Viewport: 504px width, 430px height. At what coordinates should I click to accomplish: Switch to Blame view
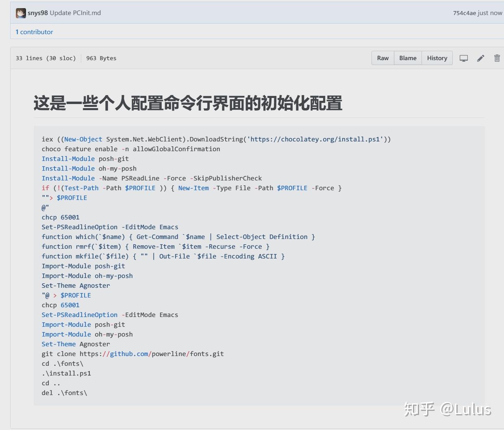click(x=407, y=58)
